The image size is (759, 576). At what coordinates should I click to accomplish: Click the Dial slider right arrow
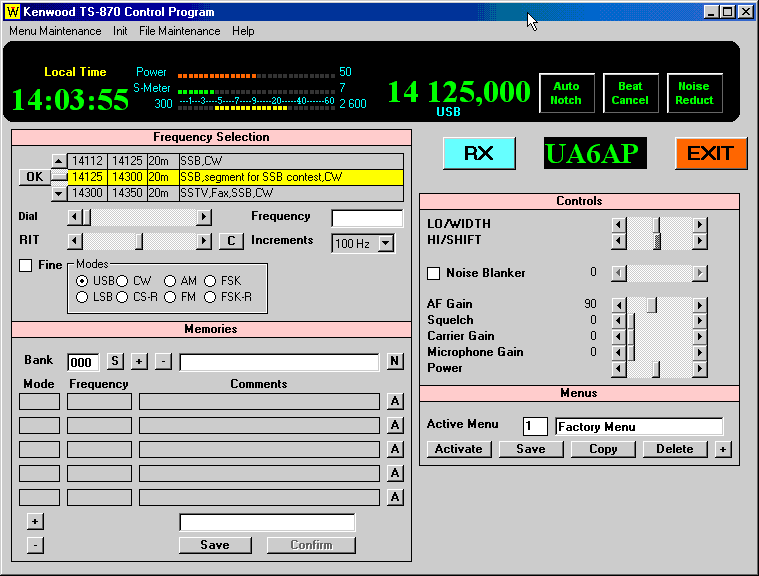pyautogui.click(x=204, y=216)
